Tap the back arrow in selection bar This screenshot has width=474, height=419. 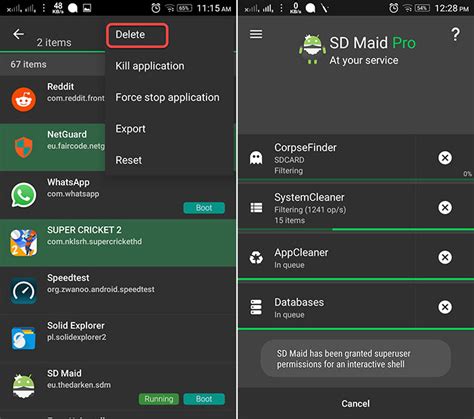(x=18, y=34)
